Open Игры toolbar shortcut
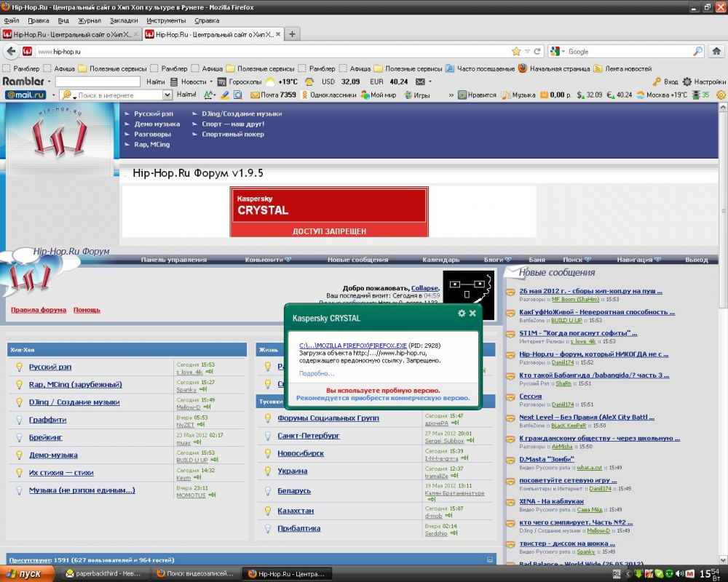This screenshot has height=582, width=728. [416, 95]
